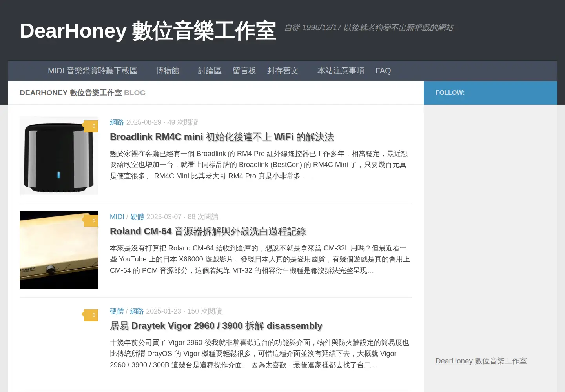Select 網路 category above the Broadlink post
This screenshot has height=392, width=565.
pos(117,122)
